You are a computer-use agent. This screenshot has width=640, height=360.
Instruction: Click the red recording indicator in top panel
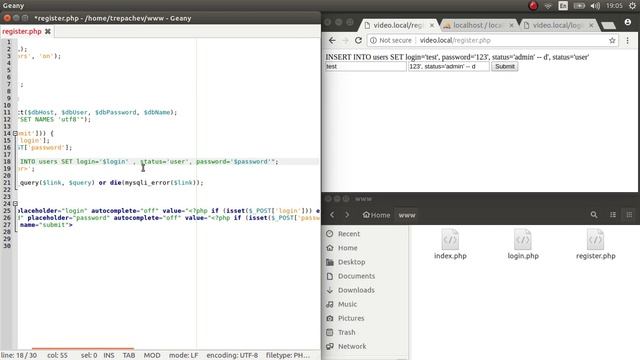533,6
